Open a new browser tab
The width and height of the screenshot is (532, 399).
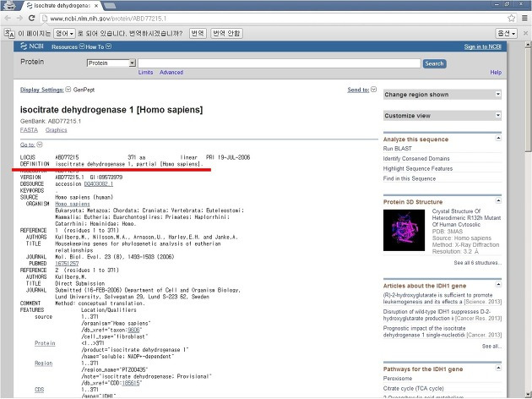pyautogui.click(x=109, y=5)
